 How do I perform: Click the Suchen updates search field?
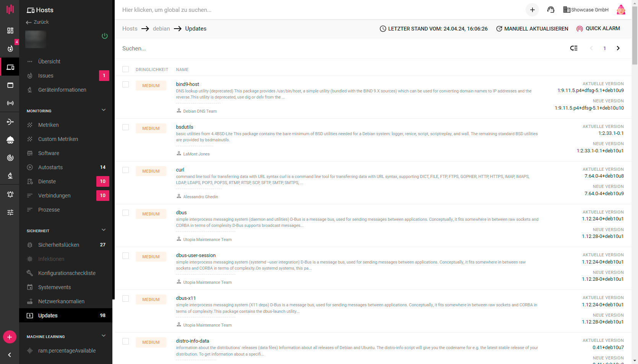tap(306, 49)
